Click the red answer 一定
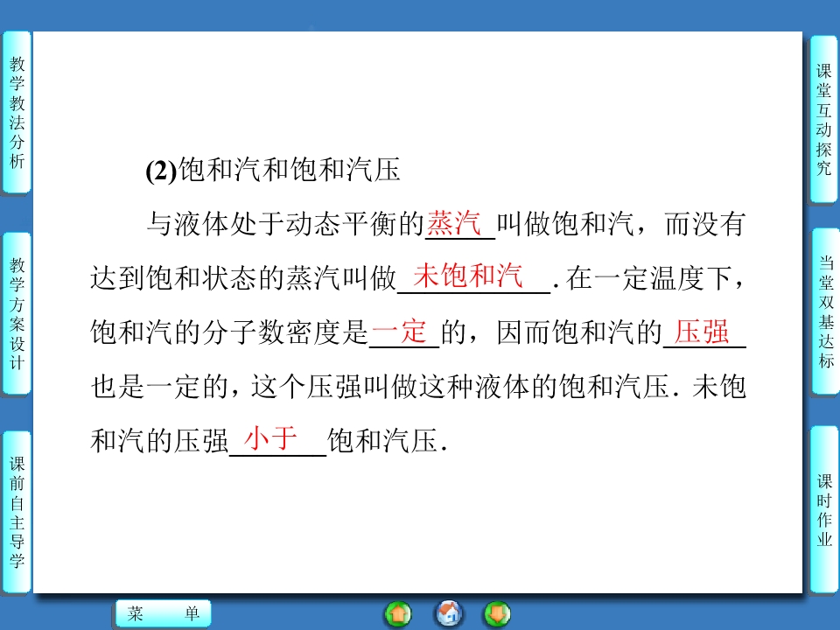840x630 pixels. pyautogui.click(x=399, y=332)
